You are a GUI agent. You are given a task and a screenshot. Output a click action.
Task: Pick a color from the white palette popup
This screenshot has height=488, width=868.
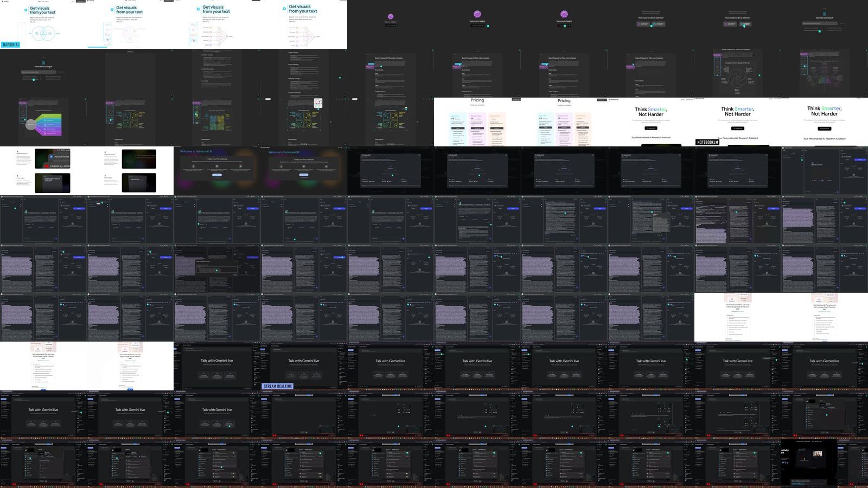point(318,103)
